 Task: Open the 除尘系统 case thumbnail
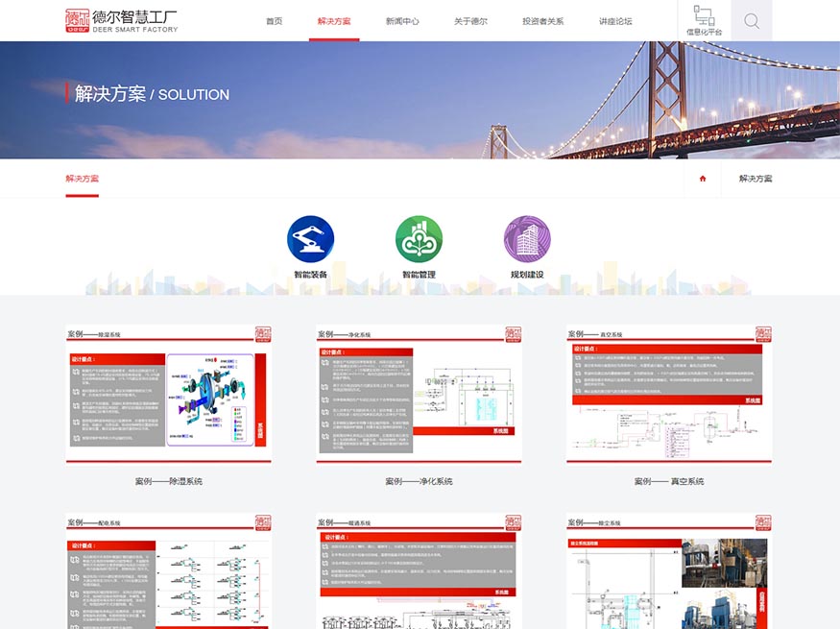(669, 571)
